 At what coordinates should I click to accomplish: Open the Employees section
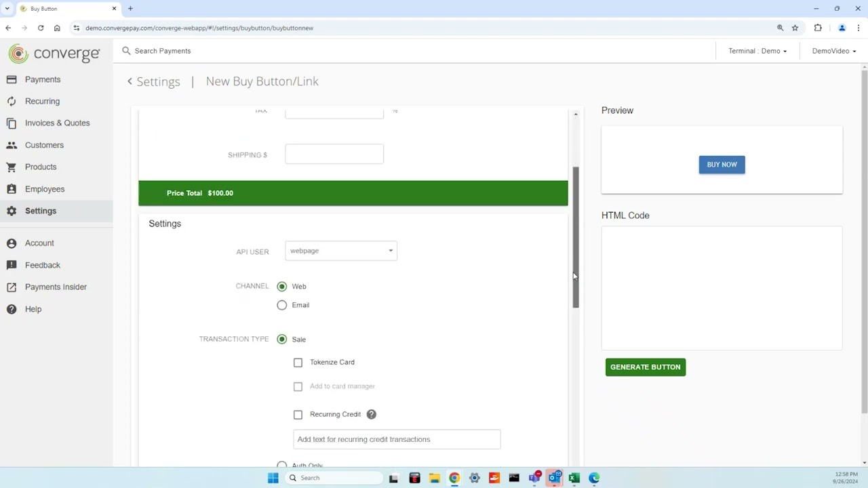click(45, 189)
